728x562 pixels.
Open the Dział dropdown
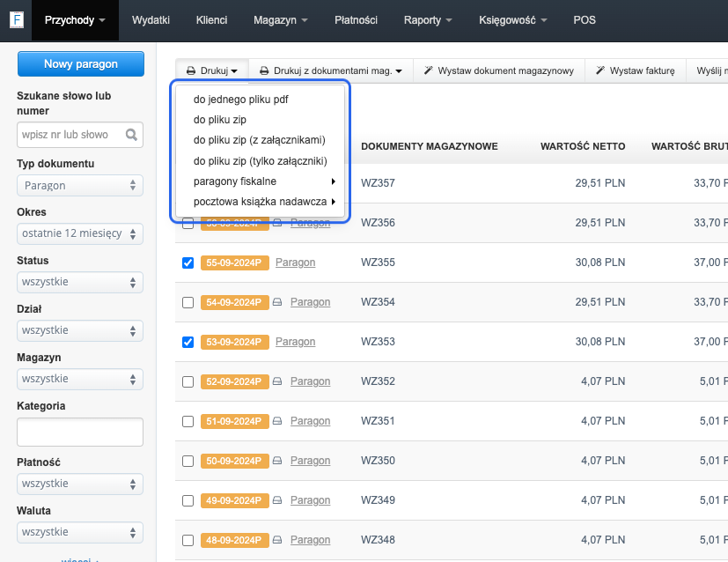click(x=80, y=330)
